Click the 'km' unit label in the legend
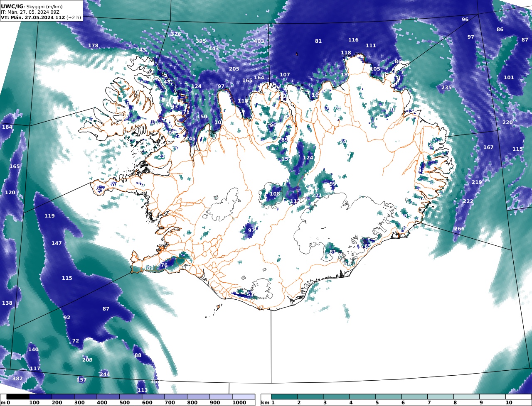 [265, 403]
